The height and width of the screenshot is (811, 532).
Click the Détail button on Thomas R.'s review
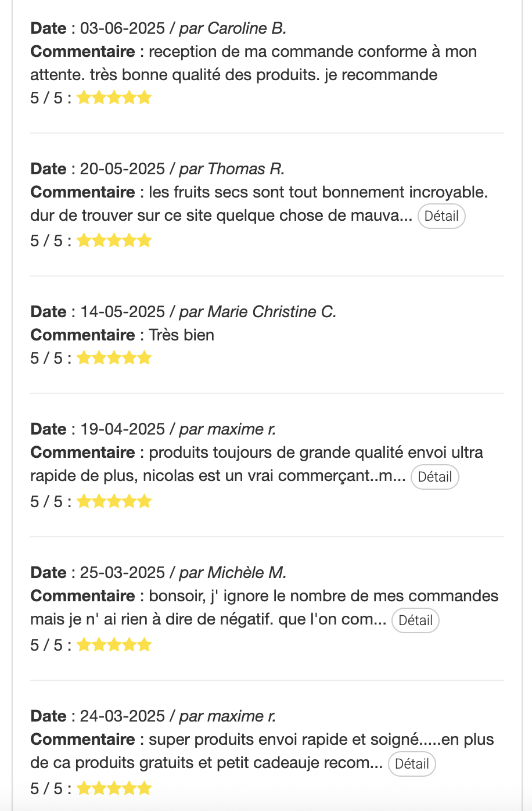coord(441,216)
